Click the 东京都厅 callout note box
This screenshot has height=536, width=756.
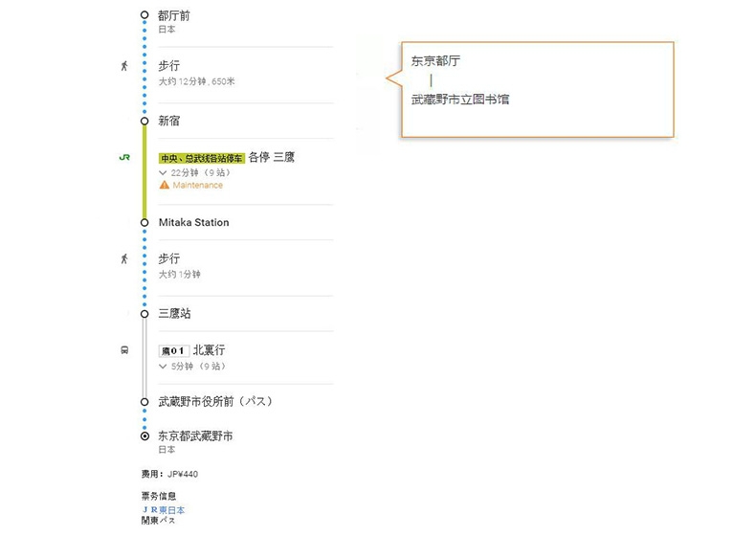(537, 90)
